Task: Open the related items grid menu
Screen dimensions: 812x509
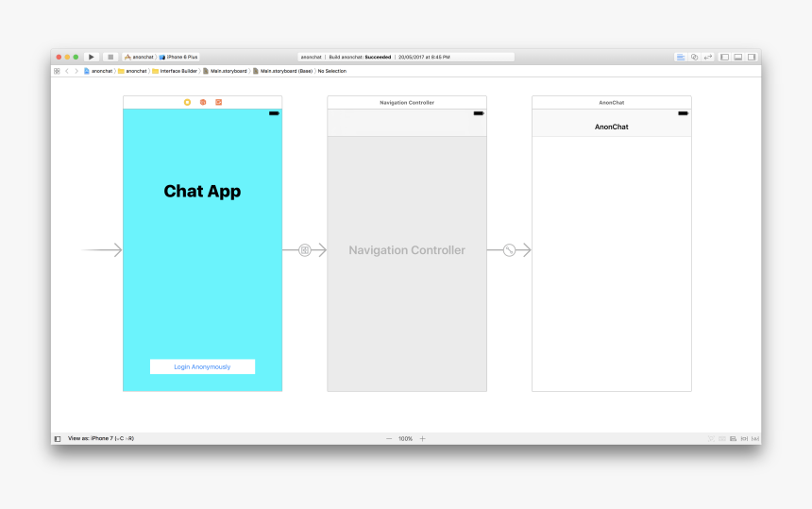Action: click(57, 71)
